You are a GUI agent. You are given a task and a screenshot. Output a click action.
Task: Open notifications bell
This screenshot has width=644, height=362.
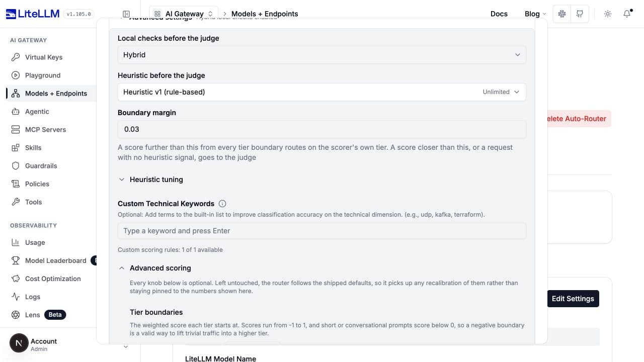627,14
